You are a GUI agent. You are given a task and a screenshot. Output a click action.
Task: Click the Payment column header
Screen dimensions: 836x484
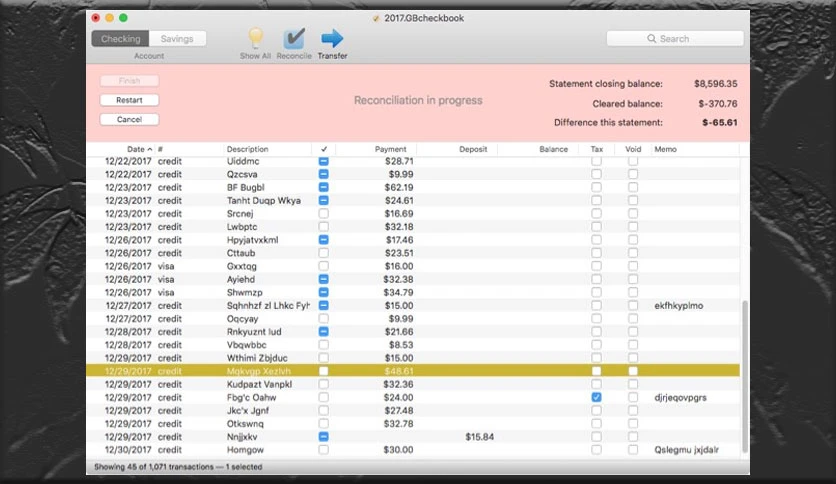point(390,149)
